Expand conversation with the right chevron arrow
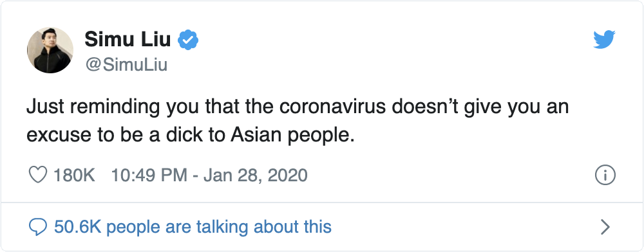644x252 pixels. [x=605, y=226]
